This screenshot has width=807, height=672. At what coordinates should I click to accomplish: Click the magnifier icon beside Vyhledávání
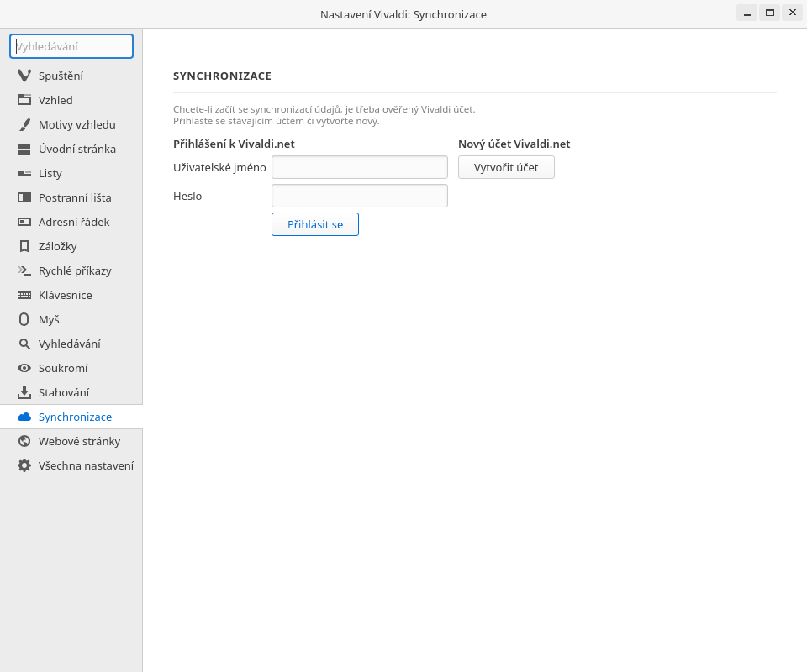pyautogui.click(x=24, y=344)
